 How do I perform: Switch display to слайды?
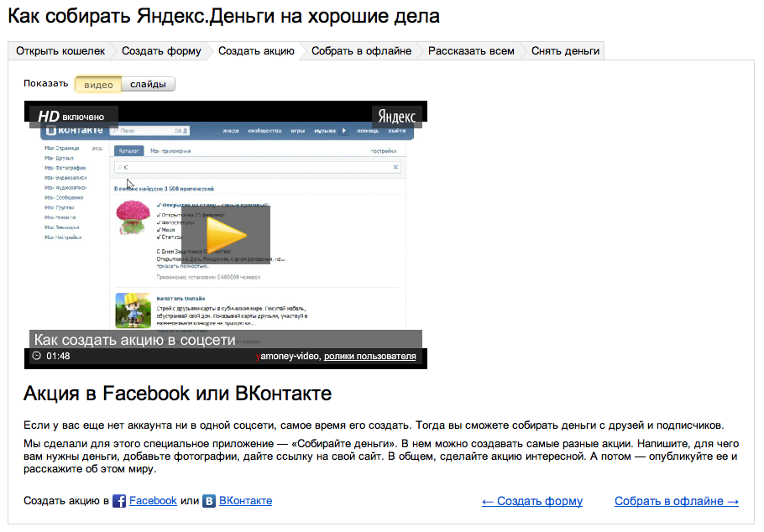(x=148, y=84)
